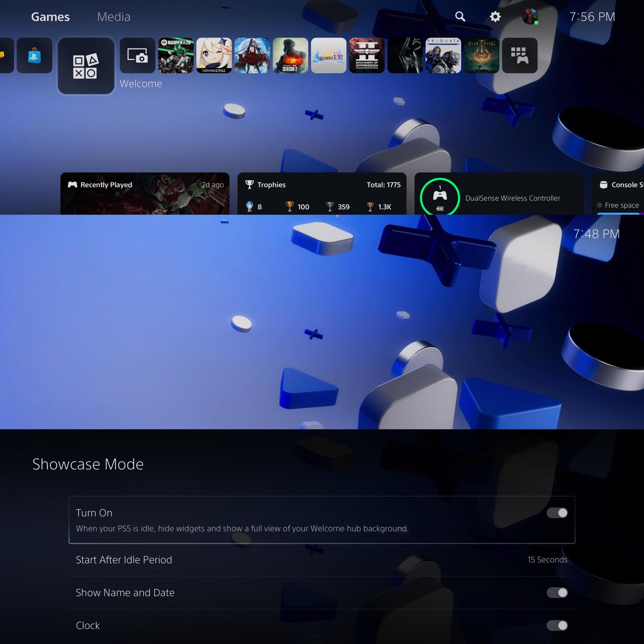Open Start After Idle Period options
Screen dimensions: 644x644
[124, 559]
